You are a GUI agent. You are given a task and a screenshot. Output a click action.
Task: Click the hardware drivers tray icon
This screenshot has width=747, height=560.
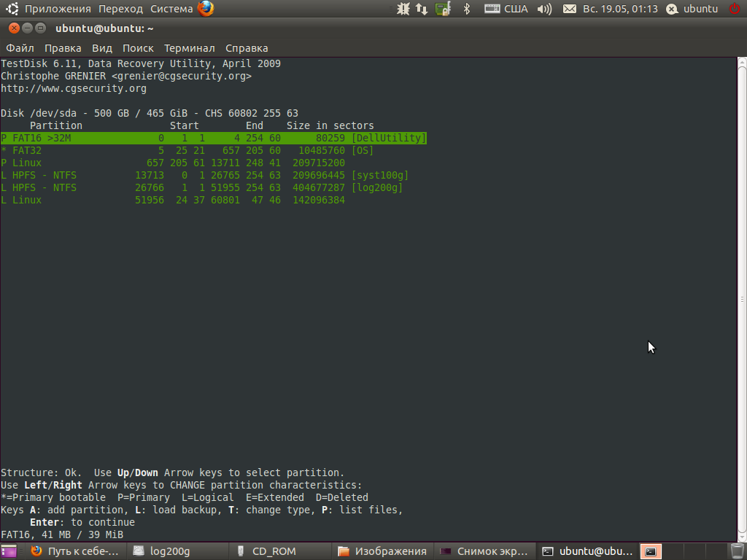click(443, 9)
